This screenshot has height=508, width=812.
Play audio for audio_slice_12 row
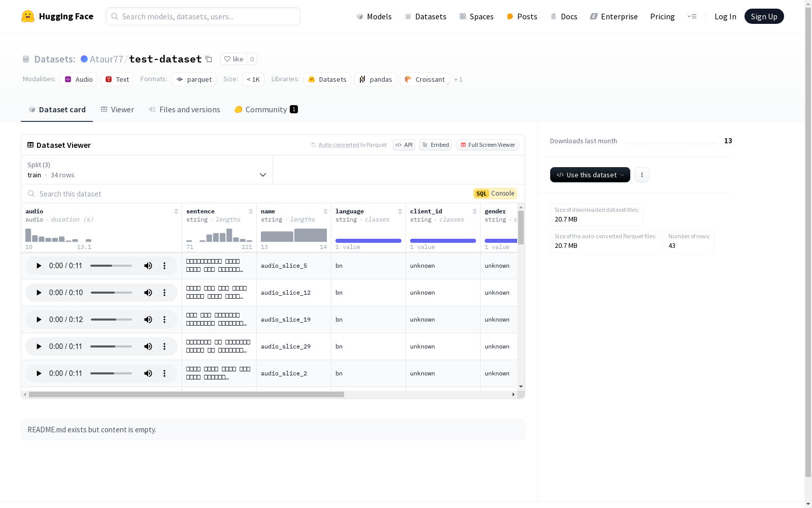39,293
